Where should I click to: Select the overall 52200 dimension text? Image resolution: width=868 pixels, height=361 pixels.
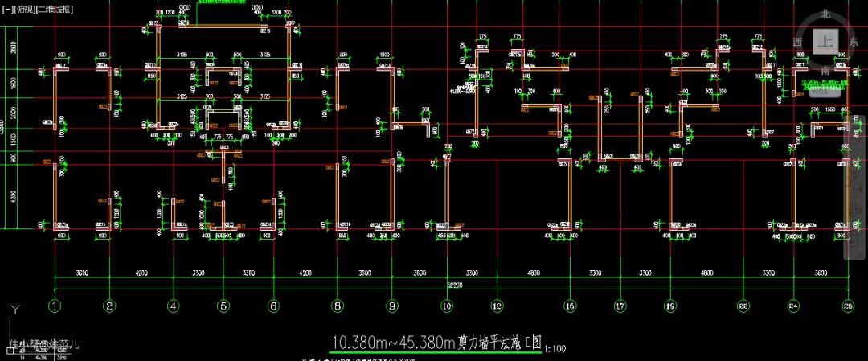point(454,284)
